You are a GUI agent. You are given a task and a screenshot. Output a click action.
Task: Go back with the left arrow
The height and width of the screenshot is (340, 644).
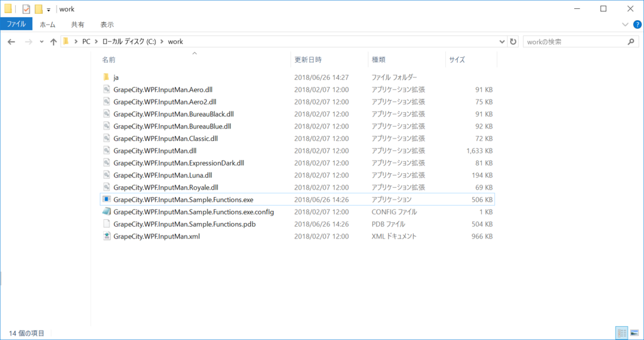click(11, 42)
